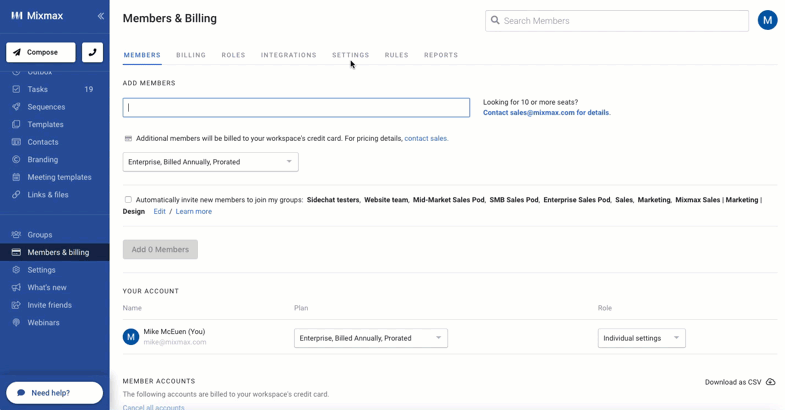
Task: Open Sequences in the sidebar
Action: point(46,107)
